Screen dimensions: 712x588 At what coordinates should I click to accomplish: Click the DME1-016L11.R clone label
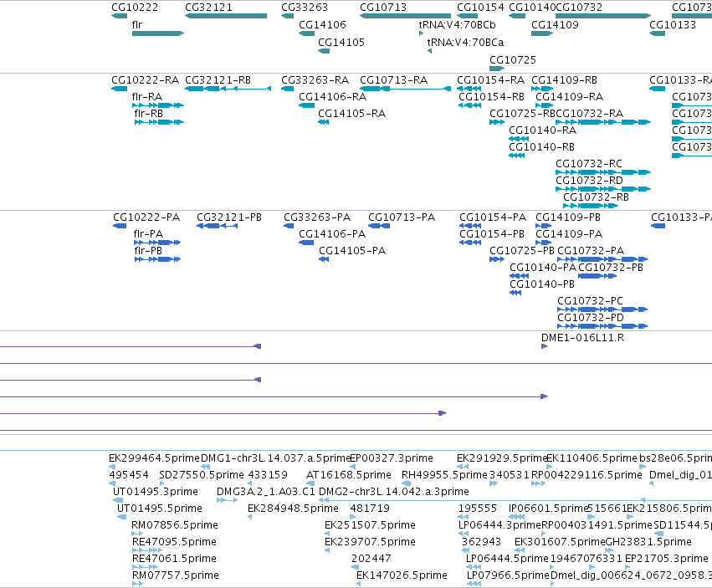pos(582,338)
